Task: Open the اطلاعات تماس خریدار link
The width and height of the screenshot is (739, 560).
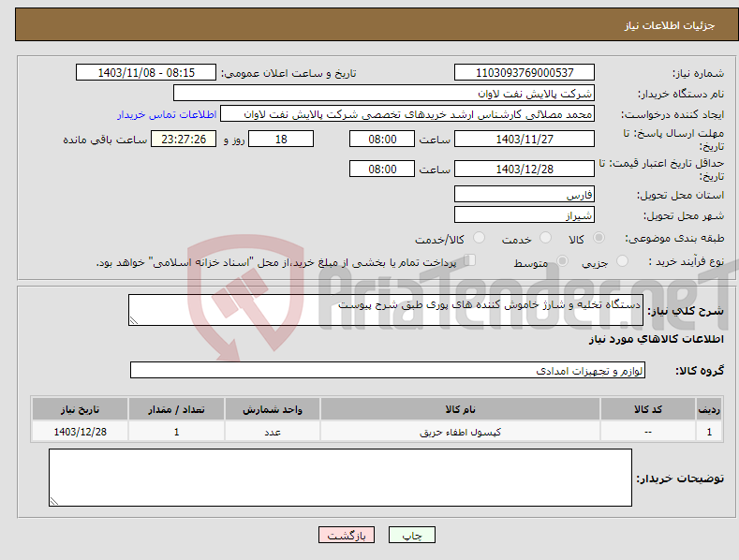Action: pyautogui.click(x=167, y=114)
